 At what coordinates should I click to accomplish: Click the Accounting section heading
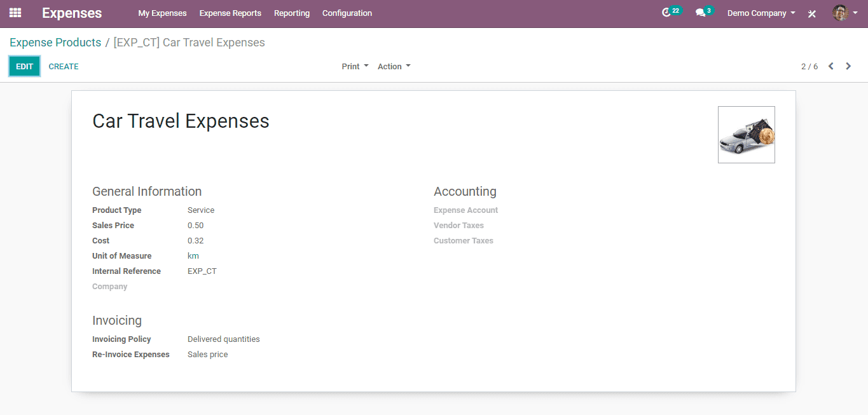coord(465,191)
